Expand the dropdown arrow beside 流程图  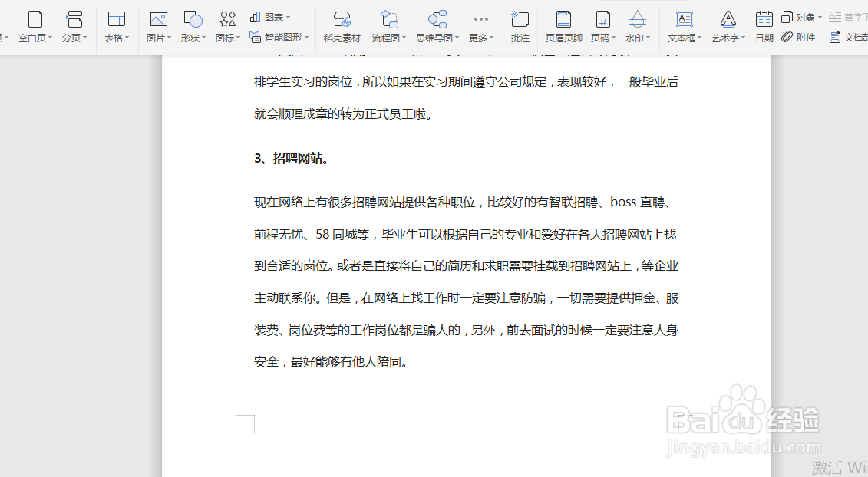404,38
